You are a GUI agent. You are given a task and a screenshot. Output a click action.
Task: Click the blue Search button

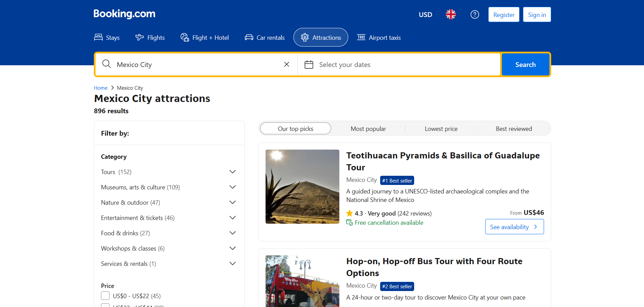pos(525,64)
